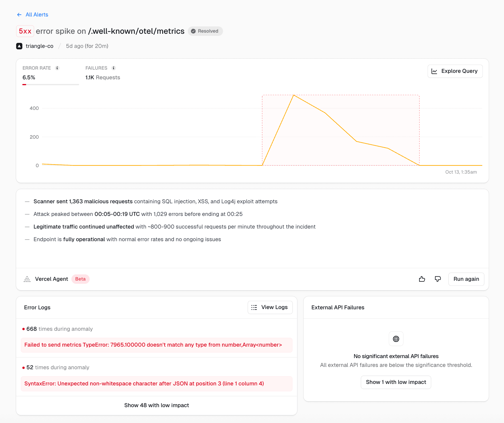Open View Logs for error logs
This screenshot has width=504, height=423.
click(270, 307)
